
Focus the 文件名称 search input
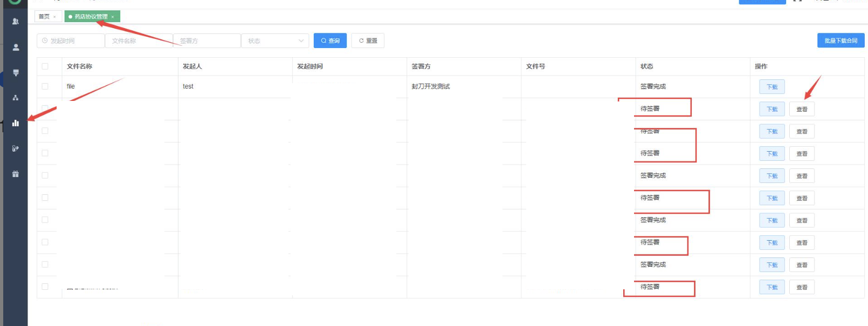click(139, 41)
